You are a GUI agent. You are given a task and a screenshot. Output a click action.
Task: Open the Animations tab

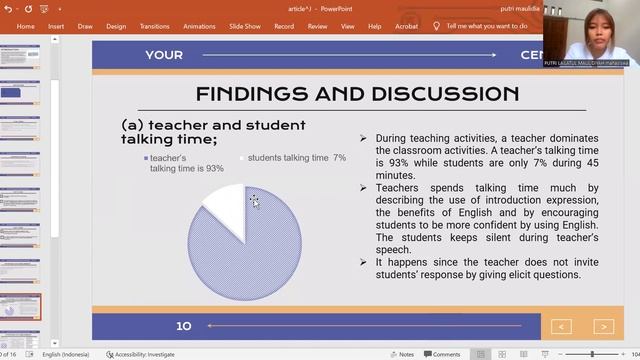pos(199,26)
